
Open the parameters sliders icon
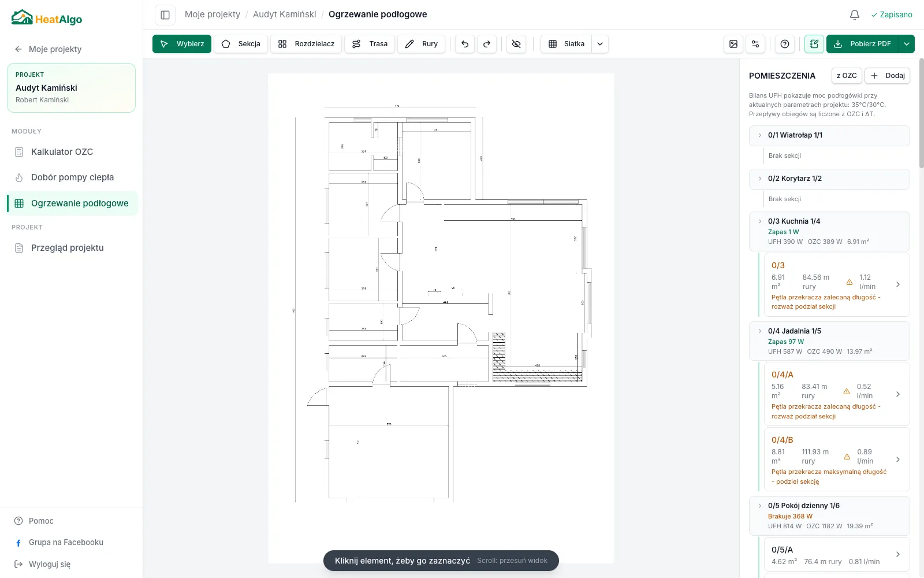[755, 44]
